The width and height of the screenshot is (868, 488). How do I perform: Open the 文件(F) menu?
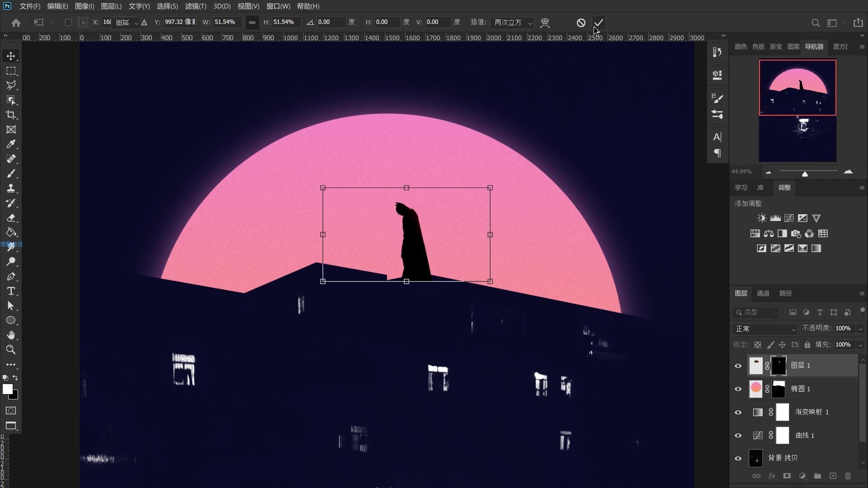30,6
